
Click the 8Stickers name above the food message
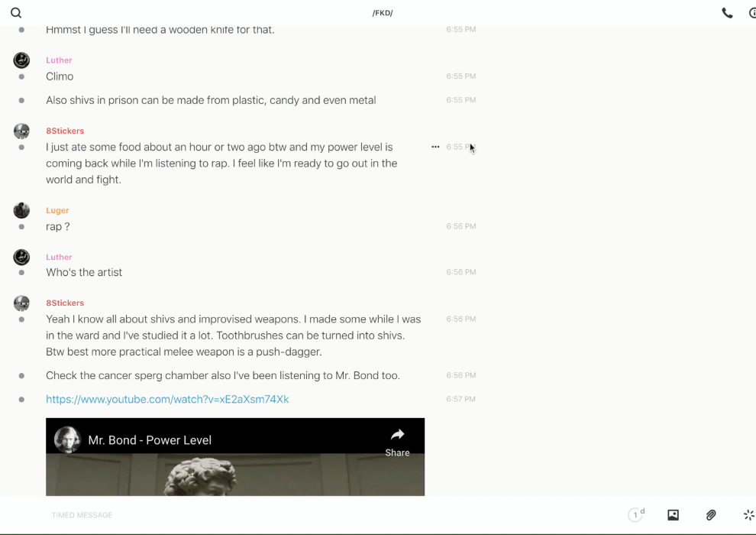coord(65,131)
